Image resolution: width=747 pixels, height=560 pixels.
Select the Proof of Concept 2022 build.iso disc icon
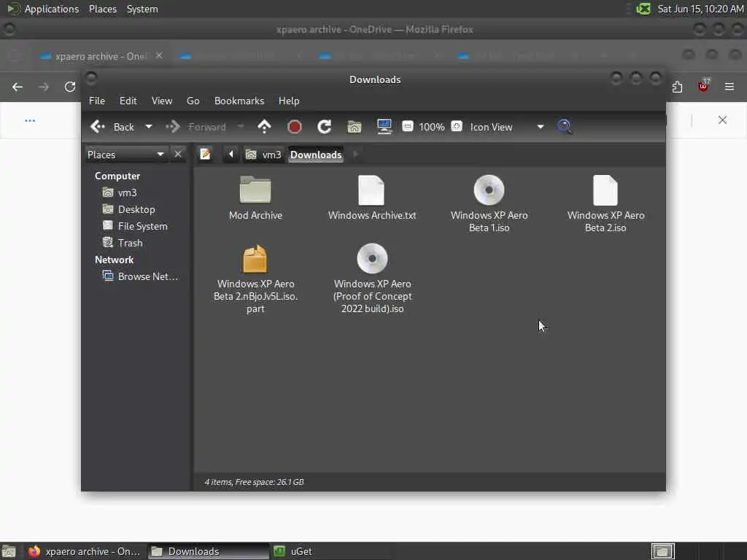click(372, 259)
